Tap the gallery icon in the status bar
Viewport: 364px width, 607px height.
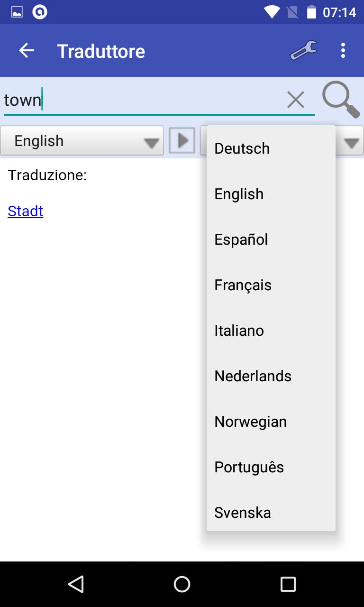click(18, 12)
